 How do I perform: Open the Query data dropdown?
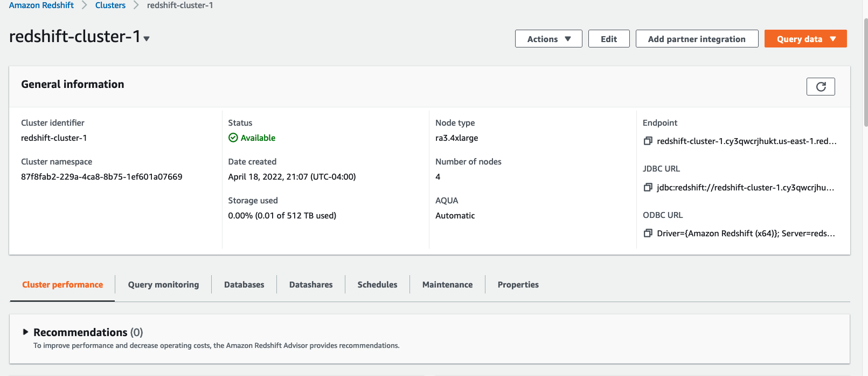[805, 39]
